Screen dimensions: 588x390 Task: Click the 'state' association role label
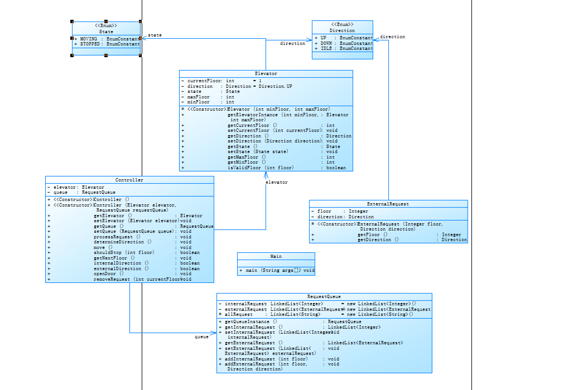coord(155,35)
